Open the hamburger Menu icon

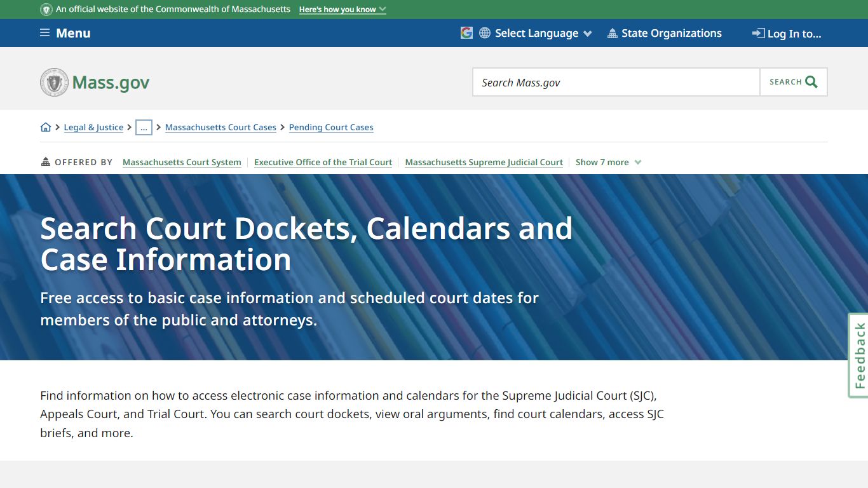tap(44, 32)
